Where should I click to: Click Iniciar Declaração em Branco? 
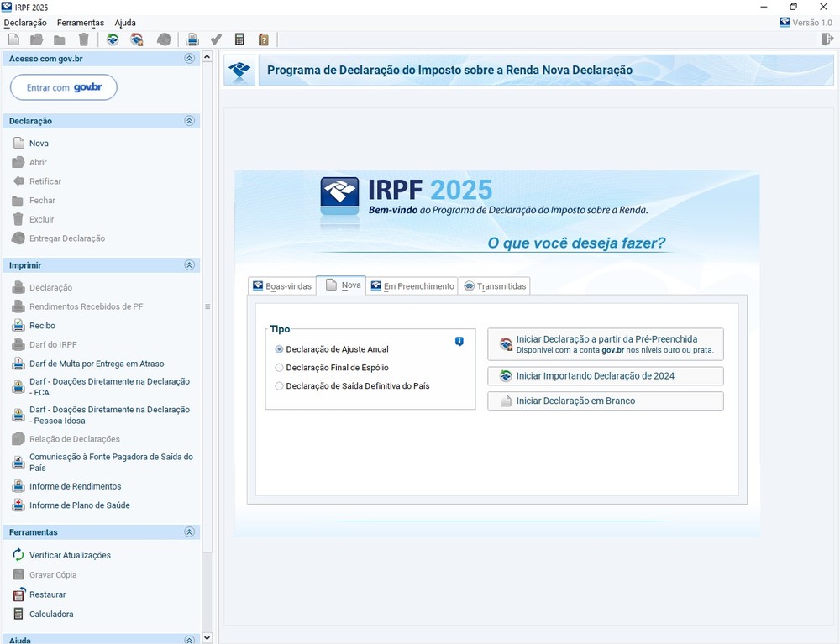(x=605, y=401)
